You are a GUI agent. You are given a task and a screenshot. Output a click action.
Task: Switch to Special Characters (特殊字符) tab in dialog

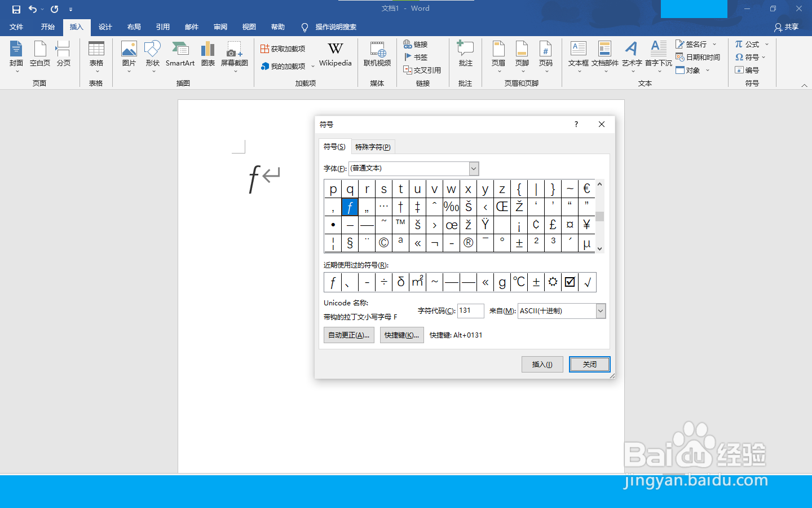click(x=373, y=147)
